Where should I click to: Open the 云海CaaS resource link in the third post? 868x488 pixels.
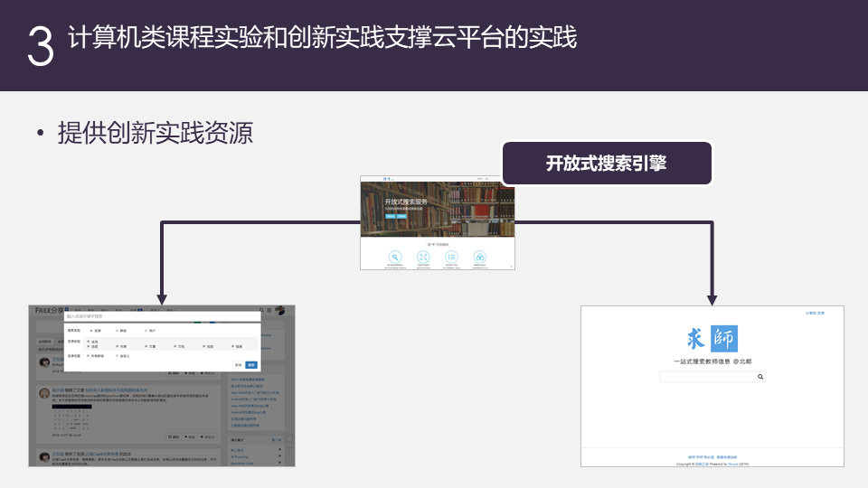tap(102, 455)
